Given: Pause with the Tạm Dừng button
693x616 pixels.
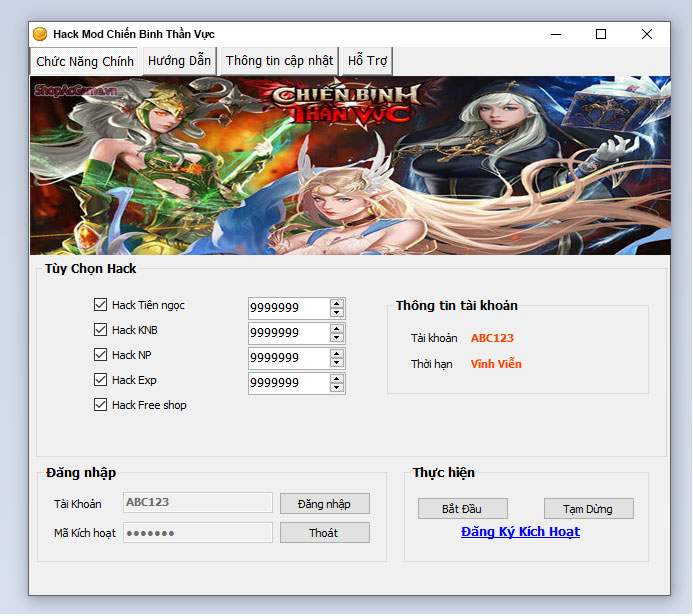Looking at the screenshot, I should click(589, 509).
